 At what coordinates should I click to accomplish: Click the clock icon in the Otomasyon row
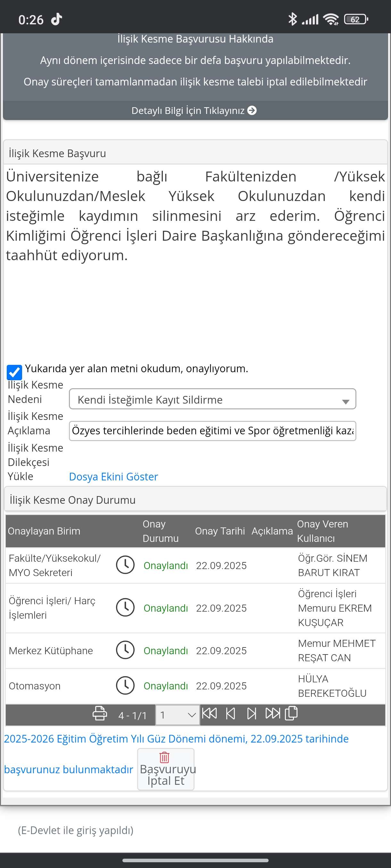[x=125, y=685]
